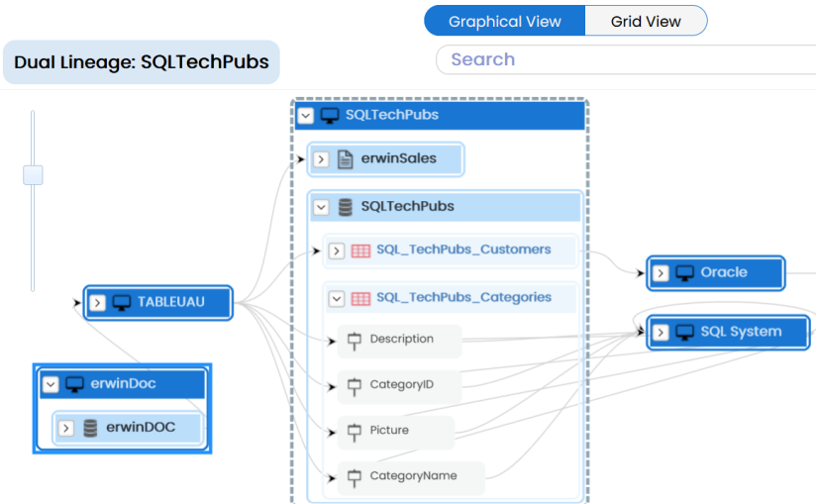Switch to the Graphical View tab
816x504 pixels.
(x=505, y=21)
